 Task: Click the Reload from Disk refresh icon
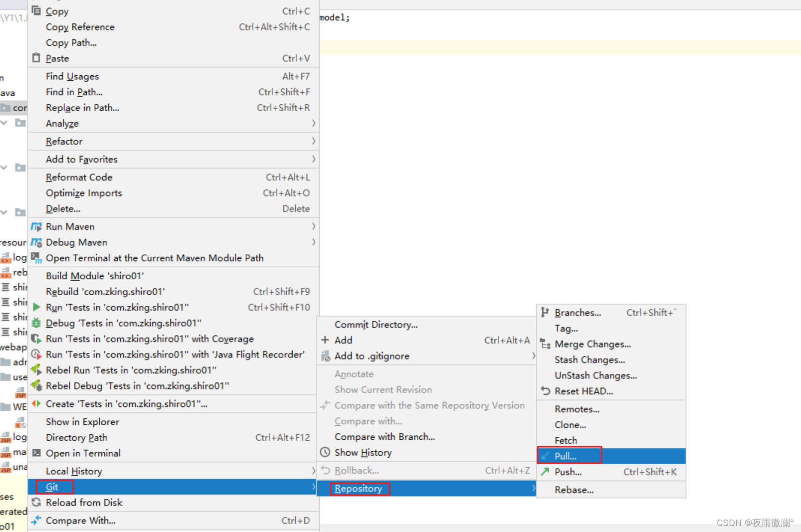pos(36,502)
